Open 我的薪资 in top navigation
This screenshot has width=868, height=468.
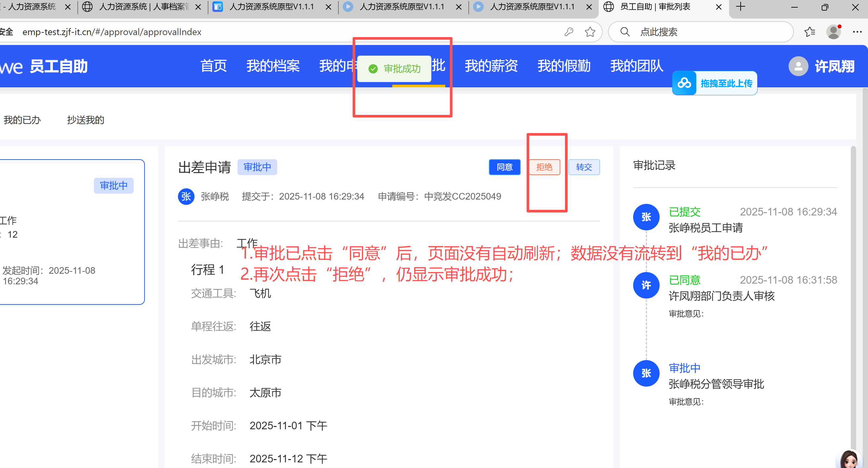pos(491,66)
